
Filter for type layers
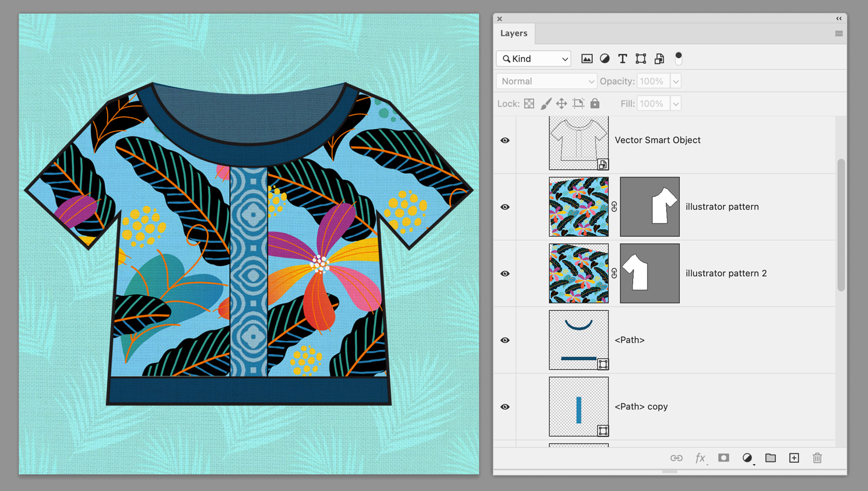(623, 58)
